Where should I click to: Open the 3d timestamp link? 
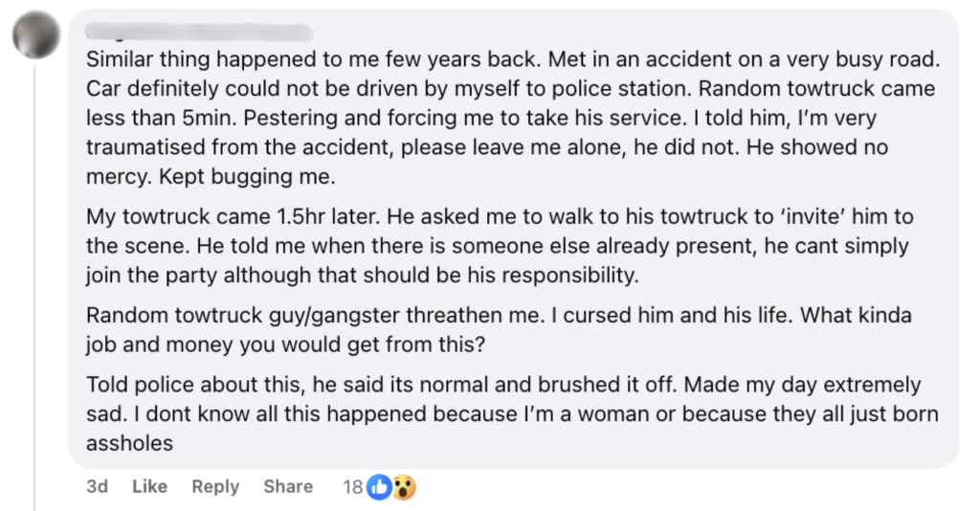97,487
